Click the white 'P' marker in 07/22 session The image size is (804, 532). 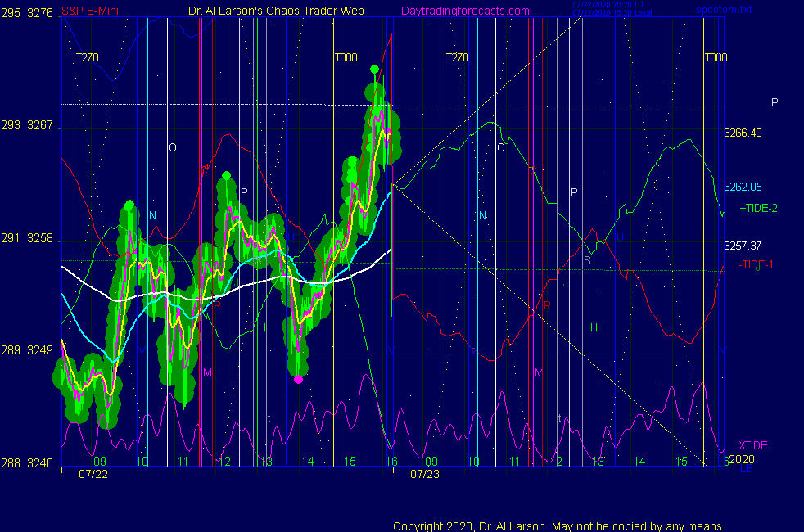coord(244,192)
